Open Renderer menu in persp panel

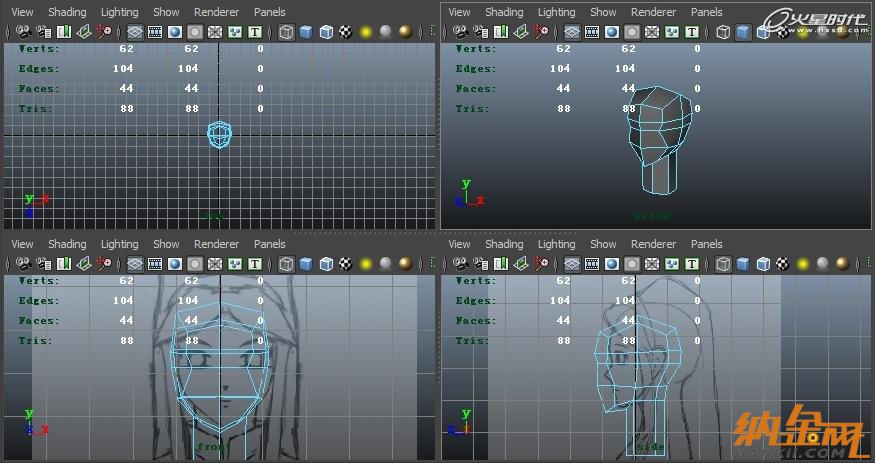(653, 12)
